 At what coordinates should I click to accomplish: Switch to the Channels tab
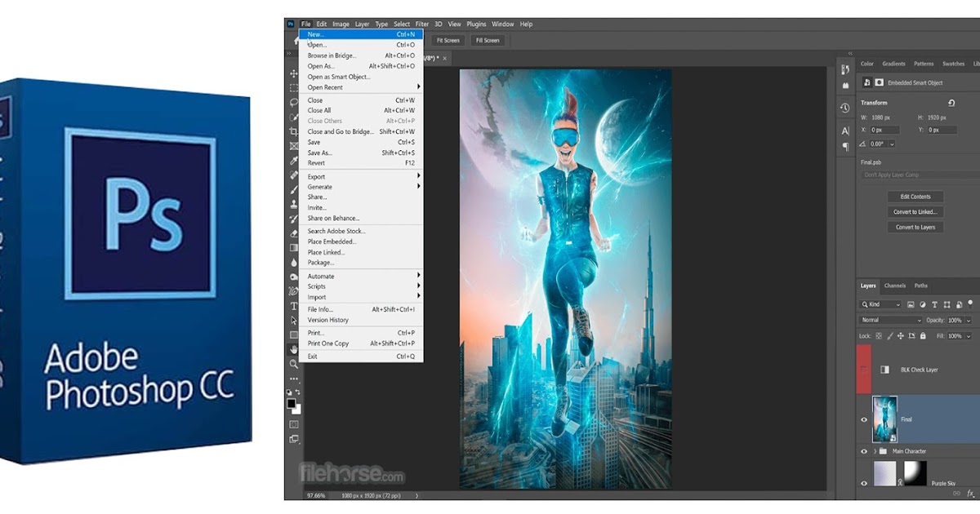tap(895, 286)
